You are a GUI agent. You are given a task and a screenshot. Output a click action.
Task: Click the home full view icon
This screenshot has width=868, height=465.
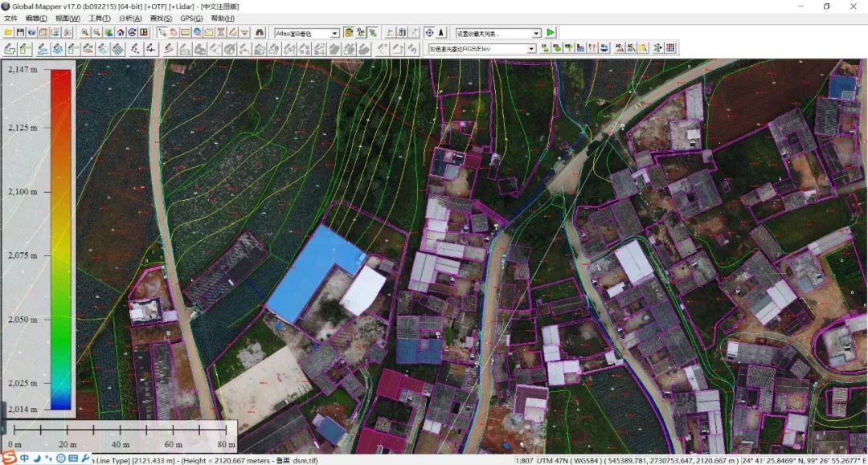(121, 33)
